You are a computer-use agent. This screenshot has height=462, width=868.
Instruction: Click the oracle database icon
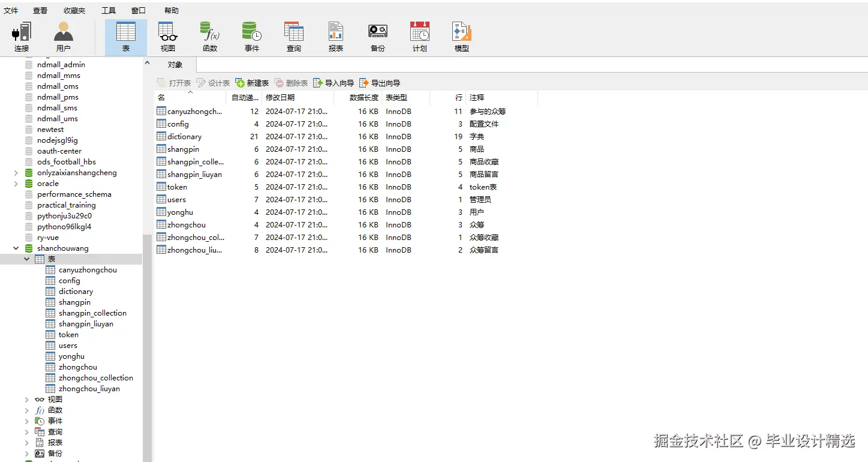(x=29, y=184)
